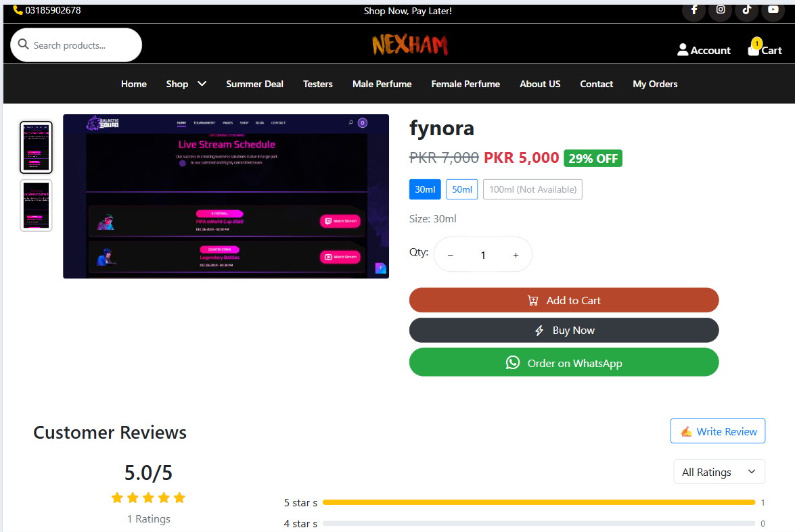Open the Facebook social link
Viewport: 795px width, 532px height.
tap(694, 9)
